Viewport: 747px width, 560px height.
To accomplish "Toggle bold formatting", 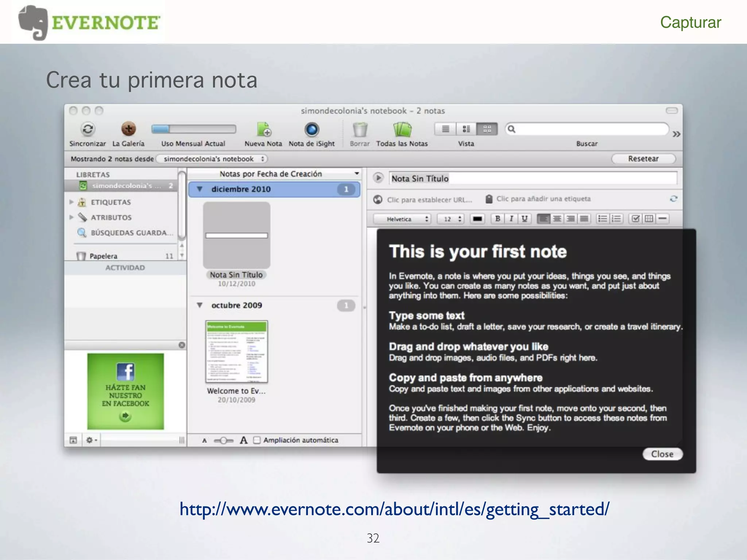I will (498, 219).
